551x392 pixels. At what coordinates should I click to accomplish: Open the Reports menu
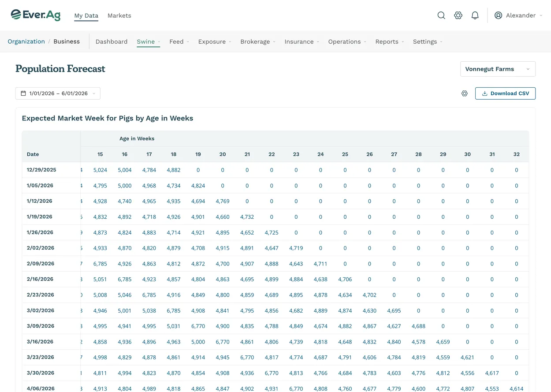point(390,41)
